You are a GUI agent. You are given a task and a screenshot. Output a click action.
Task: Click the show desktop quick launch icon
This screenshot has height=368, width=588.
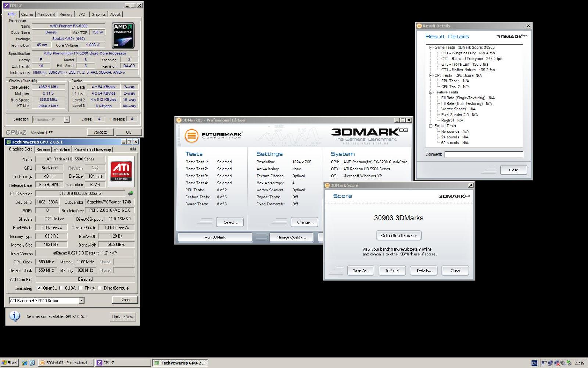click(32, 363)
